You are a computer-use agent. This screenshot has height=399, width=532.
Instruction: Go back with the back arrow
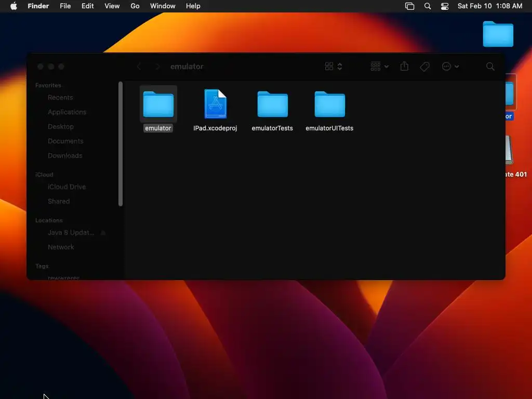click(x=139, y=66)
